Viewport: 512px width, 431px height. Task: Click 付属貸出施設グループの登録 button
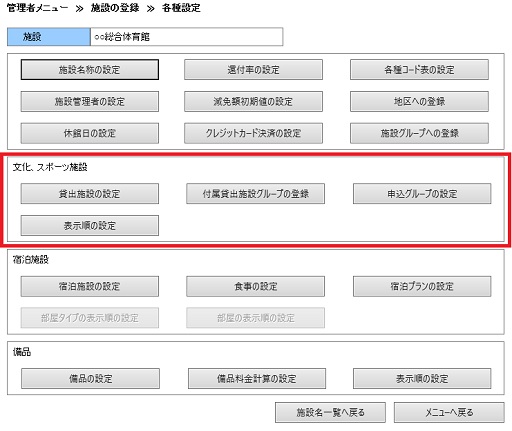coord(255,194)
